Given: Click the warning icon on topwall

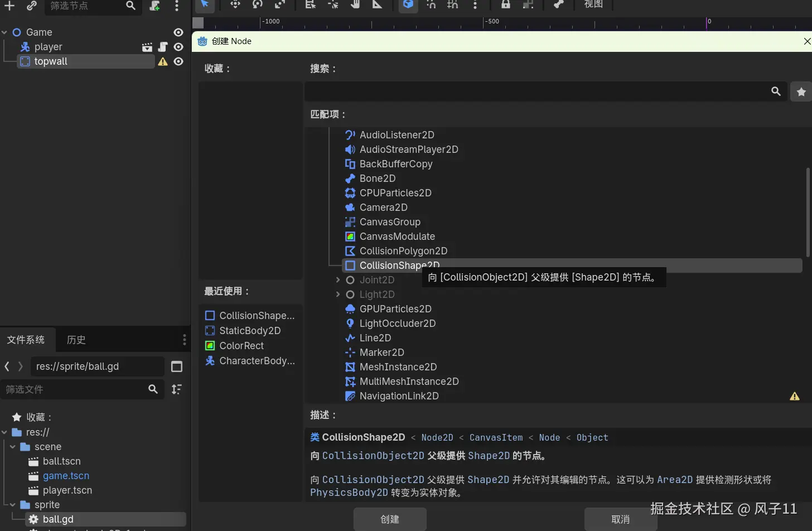Looking at the screenshot, I should pyautogui.click(x=163, y=61).
